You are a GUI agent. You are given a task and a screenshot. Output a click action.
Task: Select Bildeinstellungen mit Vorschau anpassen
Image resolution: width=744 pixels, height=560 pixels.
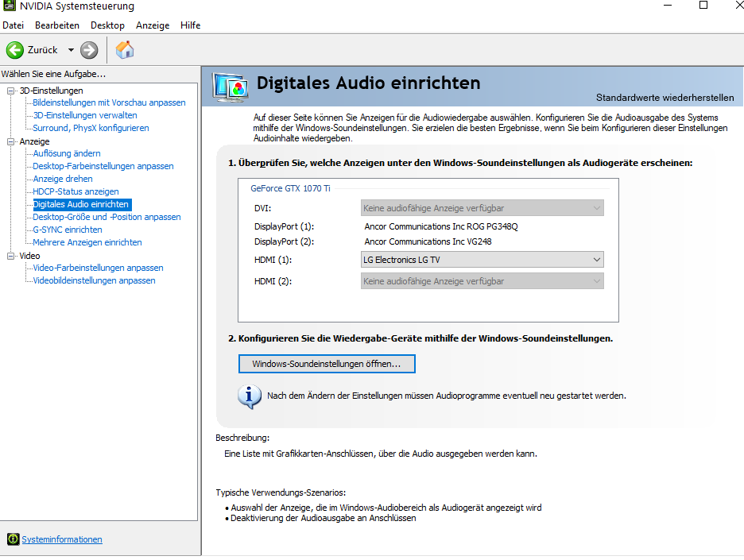tap(109, 102)
